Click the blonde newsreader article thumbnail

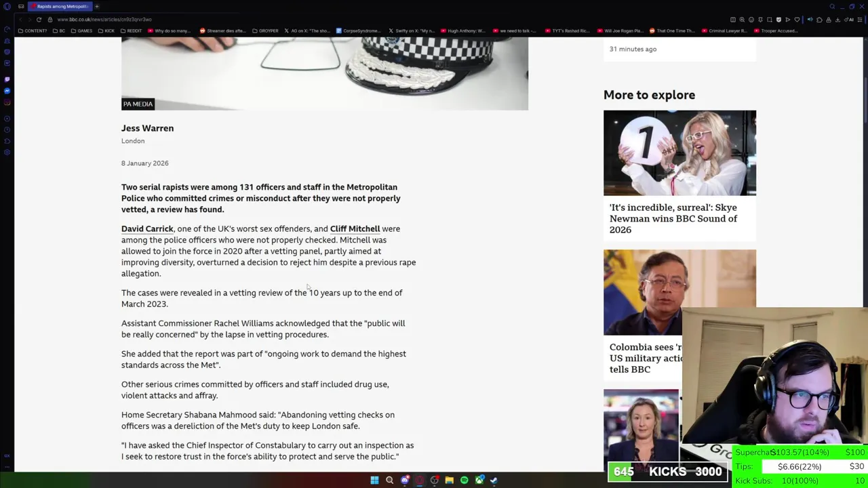(641, 430)
